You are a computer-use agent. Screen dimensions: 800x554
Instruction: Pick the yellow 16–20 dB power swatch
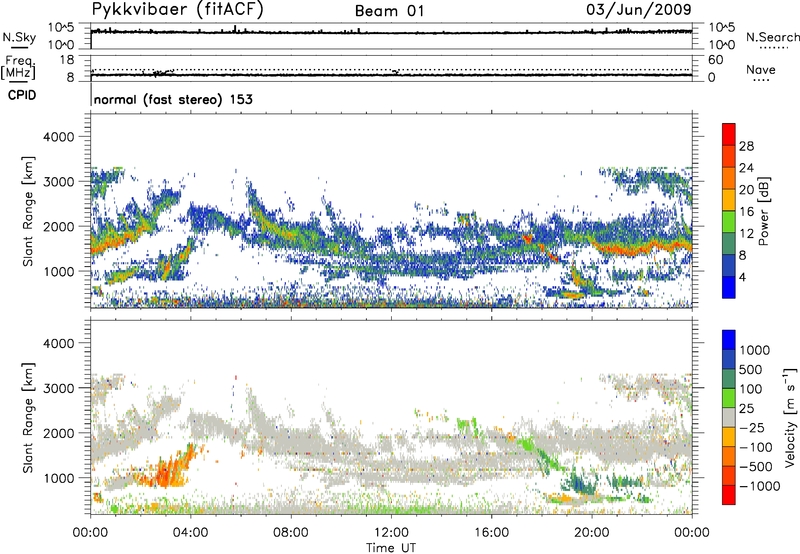point(729,200)
